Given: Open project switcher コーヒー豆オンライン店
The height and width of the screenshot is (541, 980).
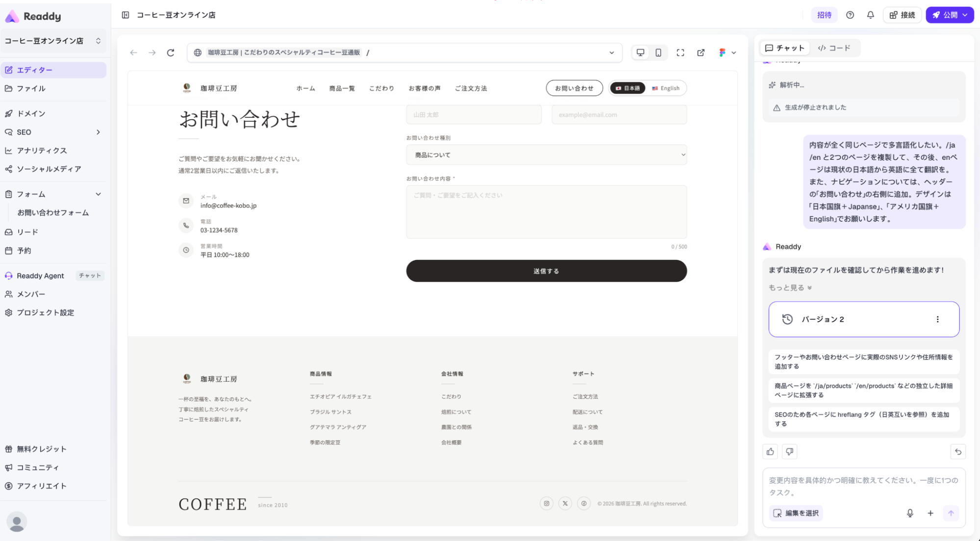Looking at the screenshot, I should (x=53, y=41).
